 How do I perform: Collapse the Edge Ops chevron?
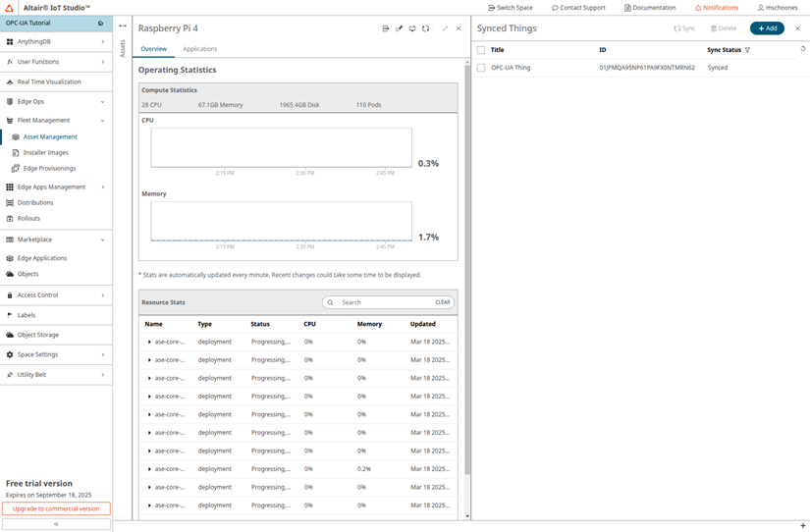coord(103,102)
